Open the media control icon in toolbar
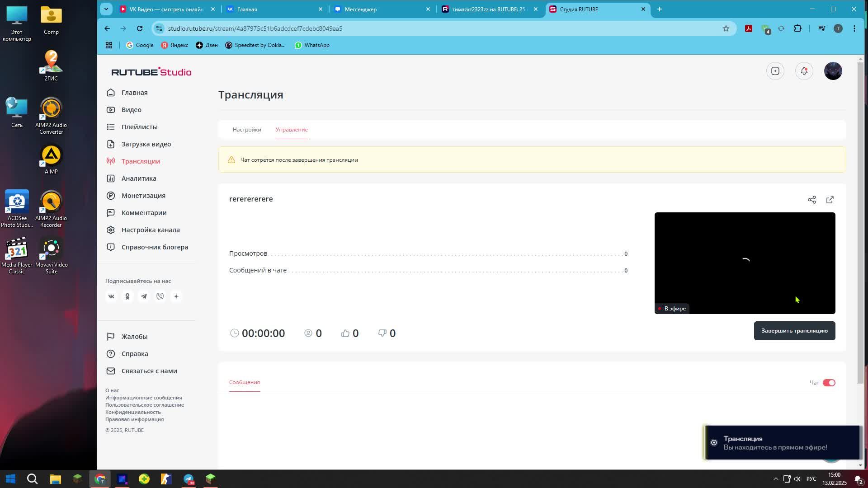This screenshot has width=868, height=488. click(x=822, y=28)
